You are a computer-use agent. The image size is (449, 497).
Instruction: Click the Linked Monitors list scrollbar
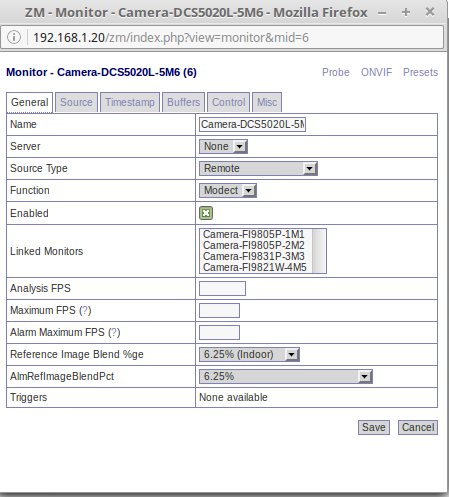319,251
